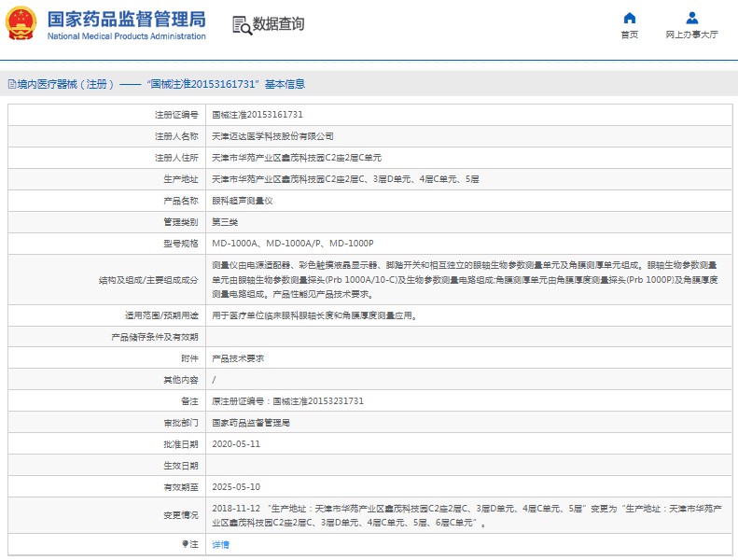Open the 数据查询 search icon

(242, 25)
